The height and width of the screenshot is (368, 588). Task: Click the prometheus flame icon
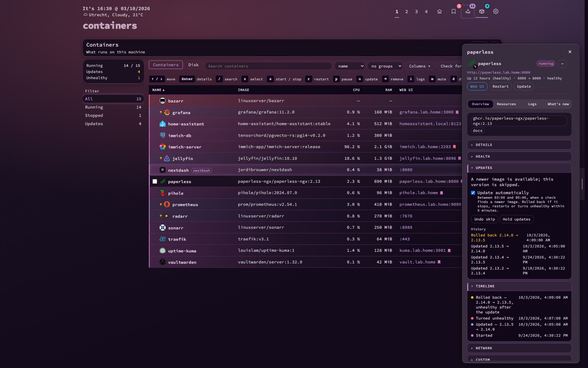[x=167, y=204]
